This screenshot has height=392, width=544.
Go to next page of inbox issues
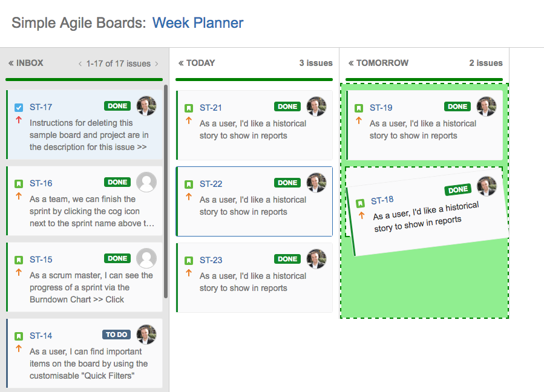point(157,64)
